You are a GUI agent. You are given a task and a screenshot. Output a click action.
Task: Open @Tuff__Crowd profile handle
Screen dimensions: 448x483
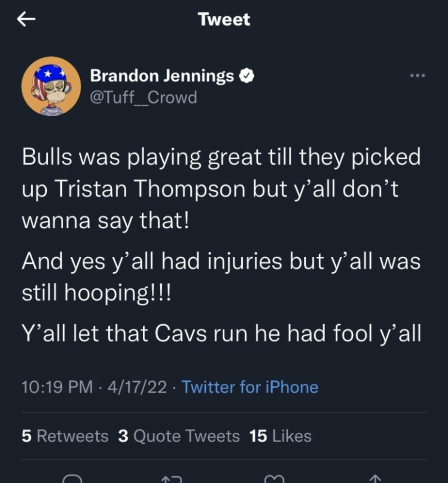coord(143,97)
